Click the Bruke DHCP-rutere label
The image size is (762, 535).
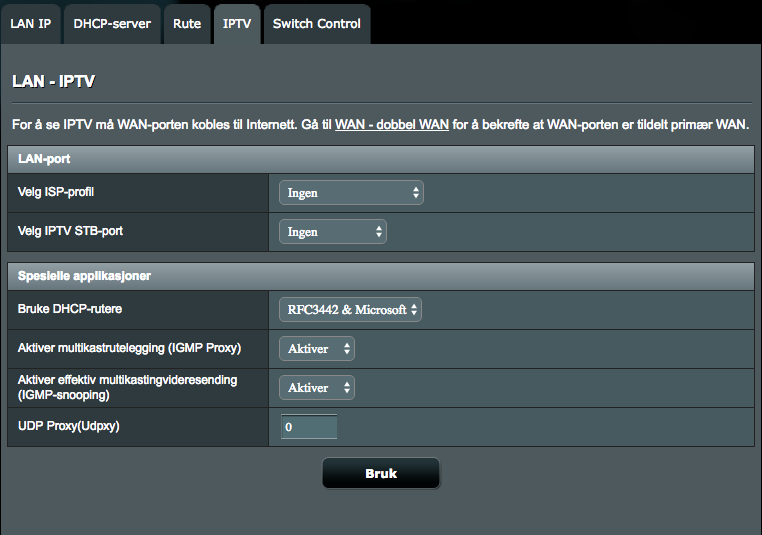70,309
